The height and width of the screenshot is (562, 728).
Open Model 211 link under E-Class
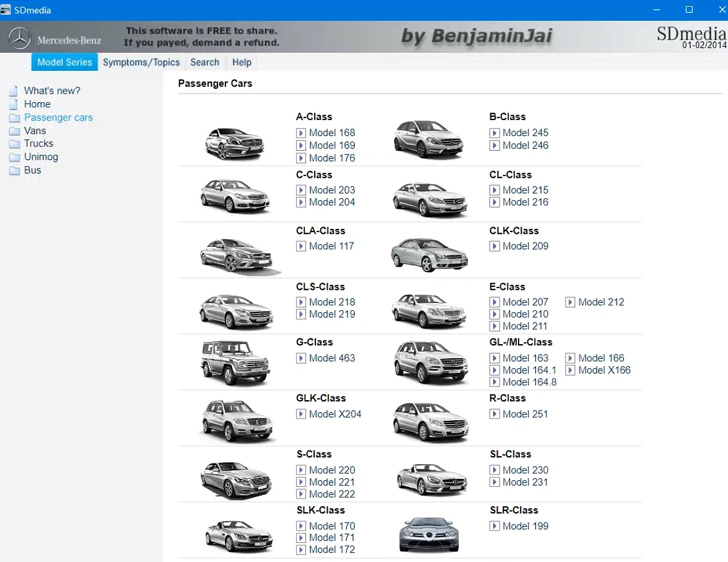pyautogui.click(x=525, y=326)
